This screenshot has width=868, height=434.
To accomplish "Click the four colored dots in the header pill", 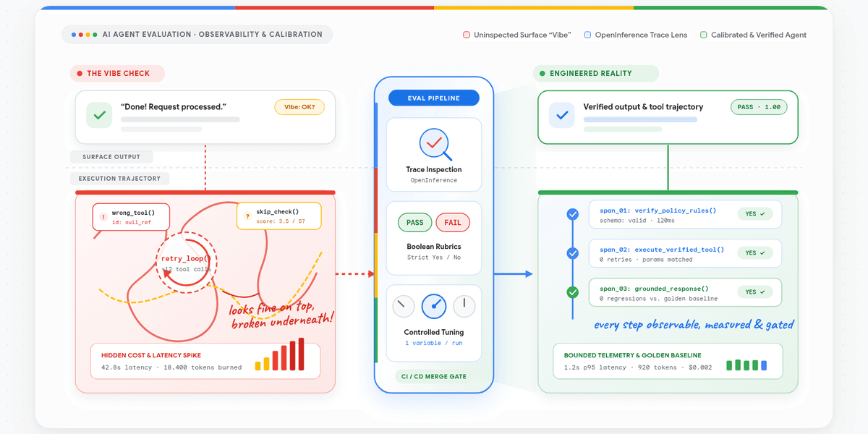I will pyautogui.click(x=84, y=35).
